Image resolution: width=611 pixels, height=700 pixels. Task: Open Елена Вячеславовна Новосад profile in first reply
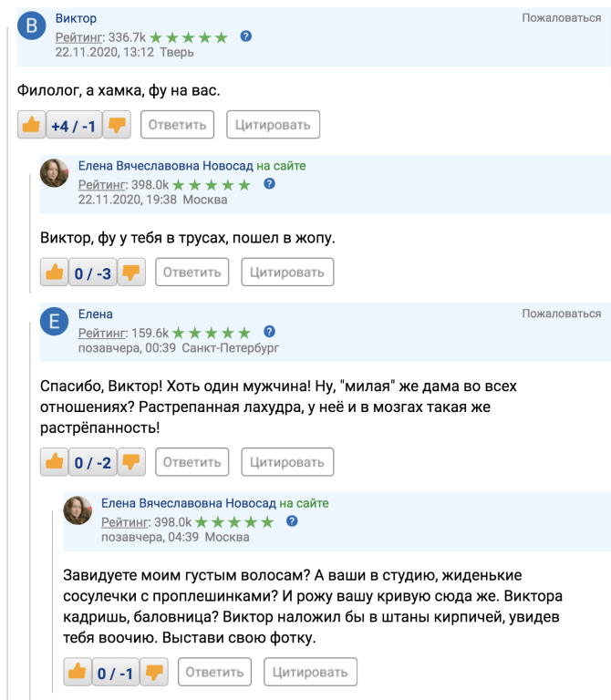point(166,166)
